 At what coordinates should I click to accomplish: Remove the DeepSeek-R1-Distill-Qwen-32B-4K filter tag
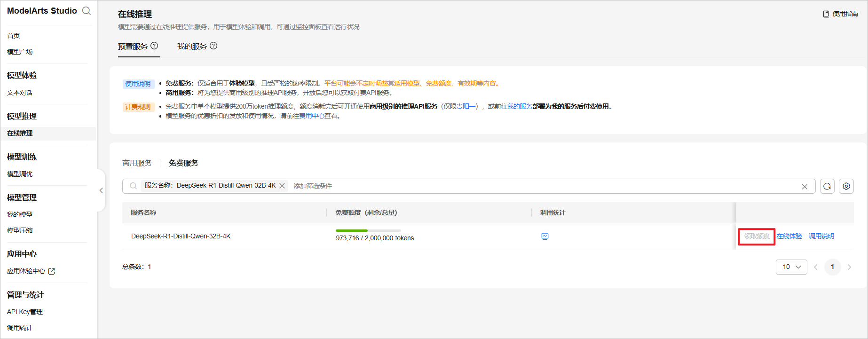point(282,186)
